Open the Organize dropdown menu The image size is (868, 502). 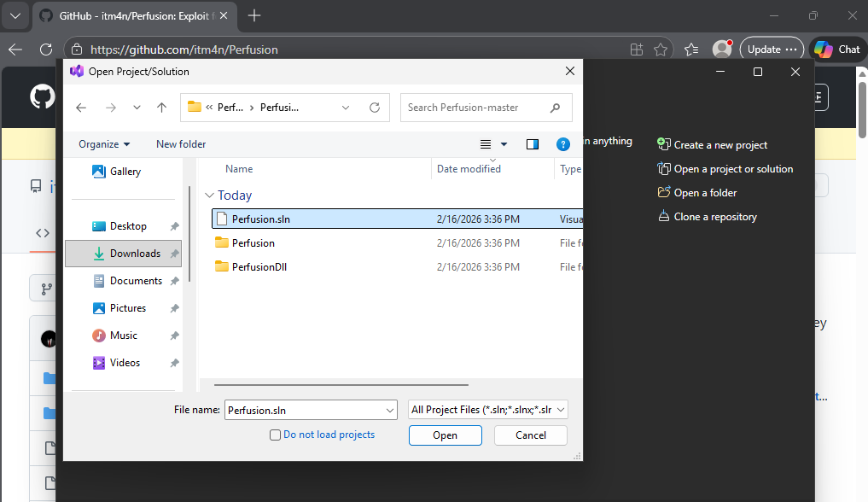[x=104, y=144]
